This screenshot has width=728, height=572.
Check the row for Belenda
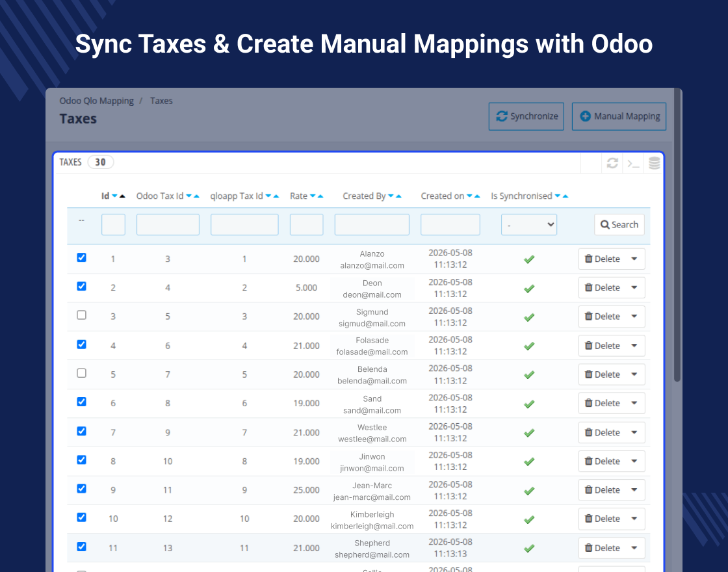pyautogui.click(x=81, y=373)
